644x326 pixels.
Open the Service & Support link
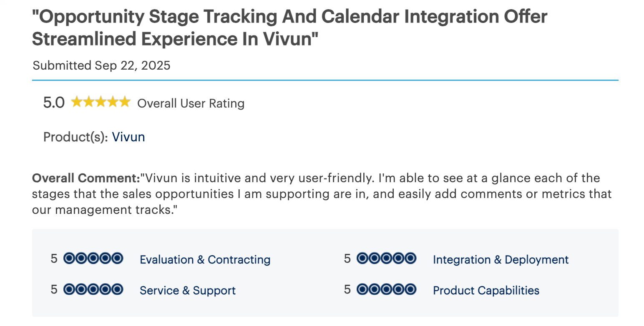(x=188, y=291)
